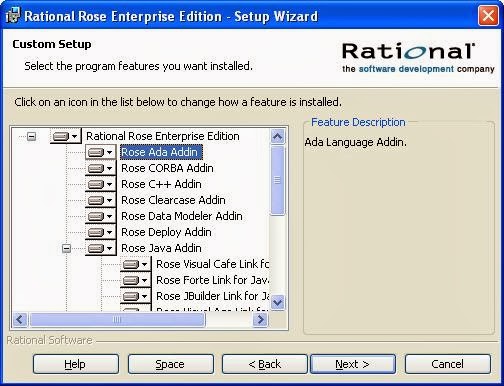504x386 pixels.
Task: Select the Rose Clearcase Addin feature
Action: click(173, 200)
